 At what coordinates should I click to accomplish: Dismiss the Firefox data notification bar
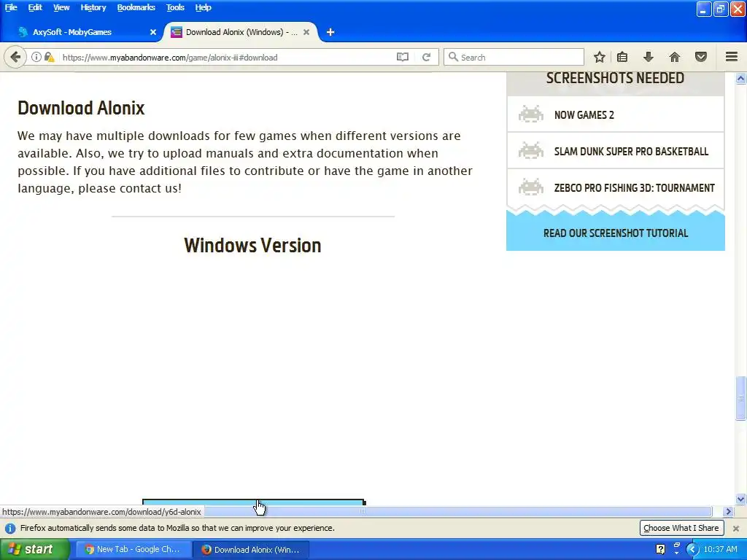[735, 528]
